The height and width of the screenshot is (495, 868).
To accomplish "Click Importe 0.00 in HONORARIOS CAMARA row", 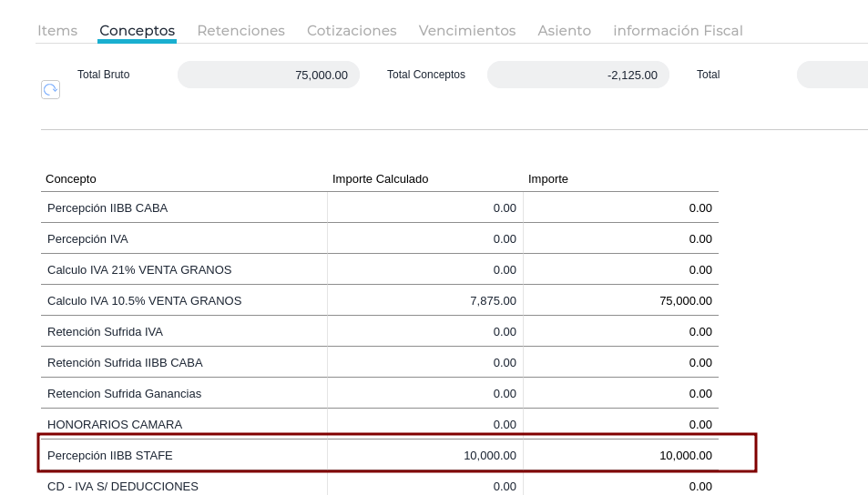I will 621,424.
